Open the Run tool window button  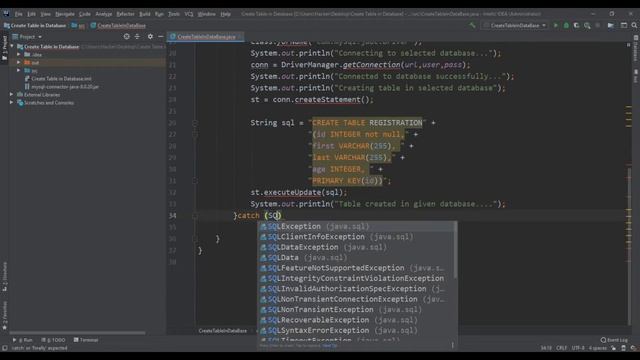[x=22, y=340]
